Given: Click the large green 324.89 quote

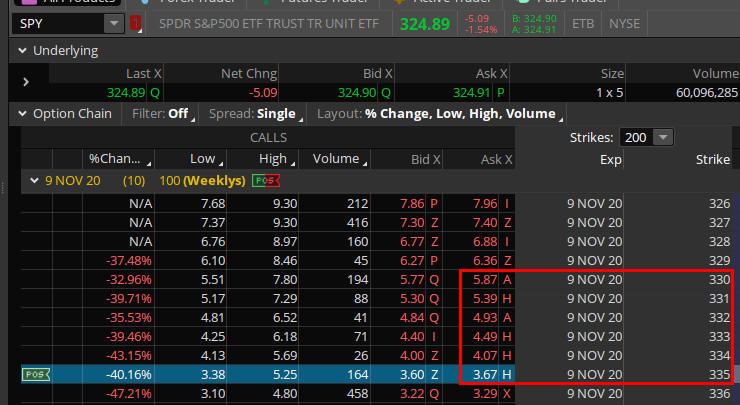Looking at the screenshot, I should 425,24.
